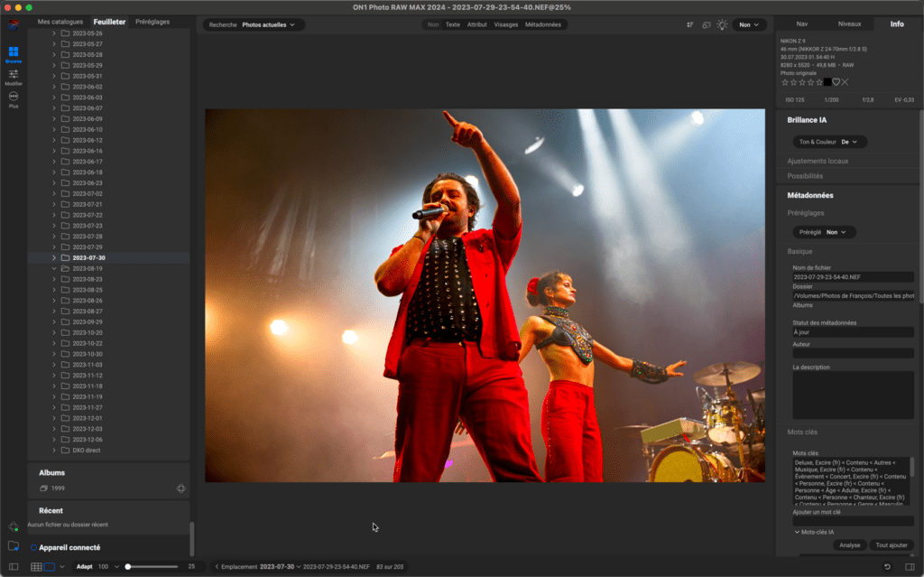Click the thumbnail zoom slider handle

(128, 566)
